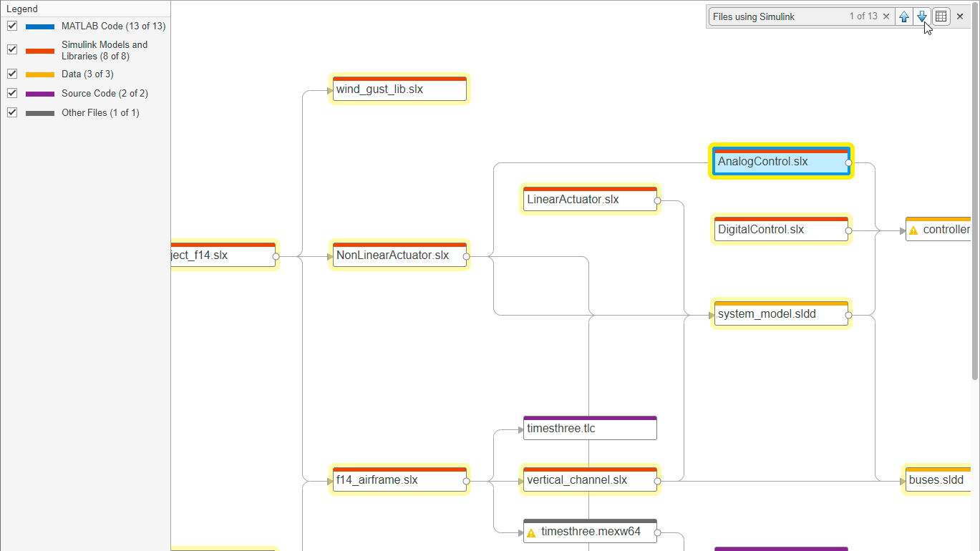Toggle Data checkbox in legend

click(x=12, y=74)
